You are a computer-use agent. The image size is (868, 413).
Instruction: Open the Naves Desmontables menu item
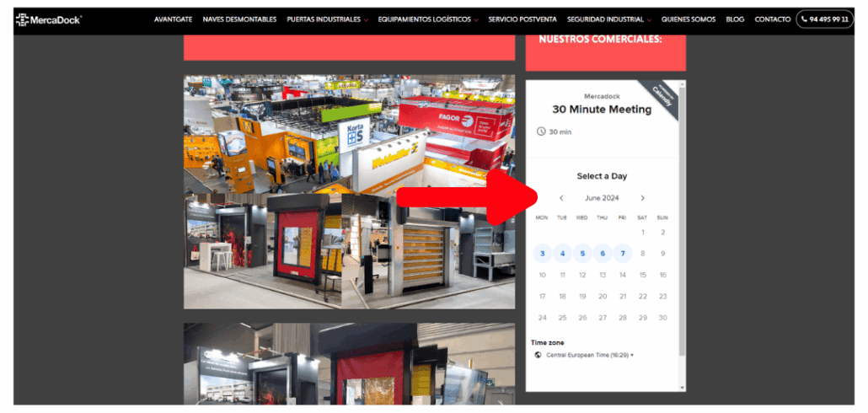click(x=239, y=19)
